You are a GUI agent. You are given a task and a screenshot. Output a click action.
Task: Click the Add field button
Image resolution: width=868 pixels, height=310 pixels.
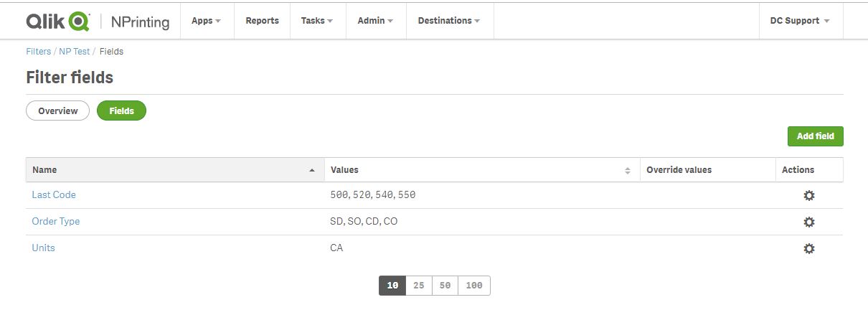(x=815, y=136)
